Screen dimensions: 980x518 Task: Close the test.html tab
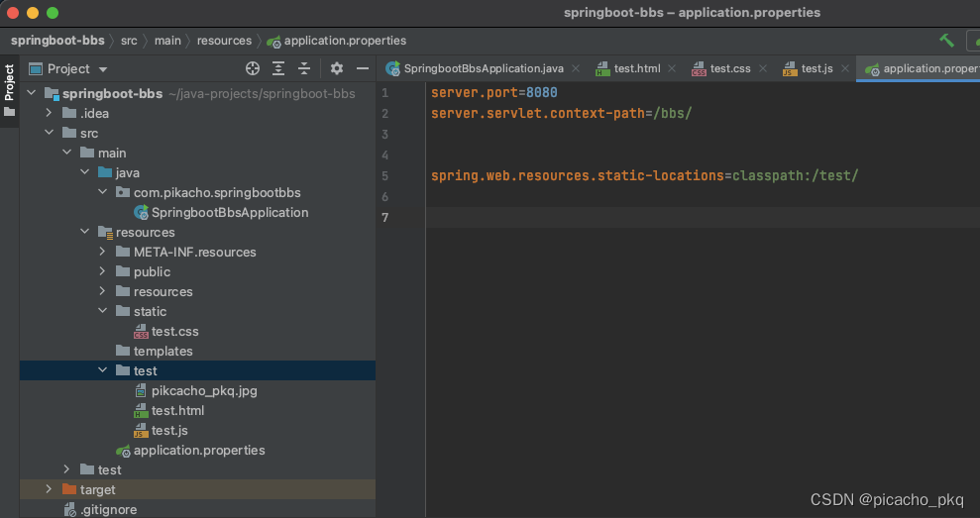pyautogui.click(x=672, y=68)
